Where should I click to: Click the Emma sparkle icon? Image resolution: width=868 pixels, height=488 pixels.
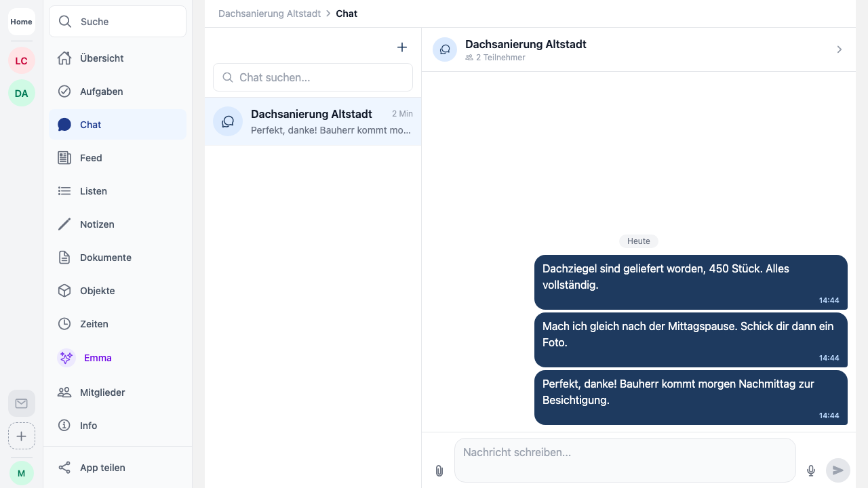[66, 358]
